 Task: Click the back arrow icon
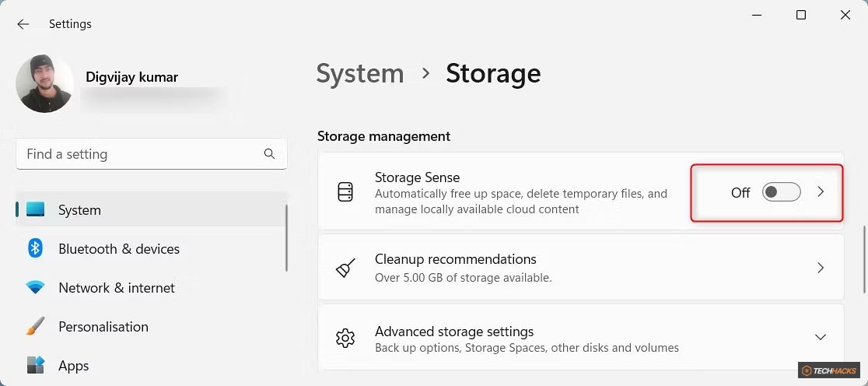(x=23, y=24)
